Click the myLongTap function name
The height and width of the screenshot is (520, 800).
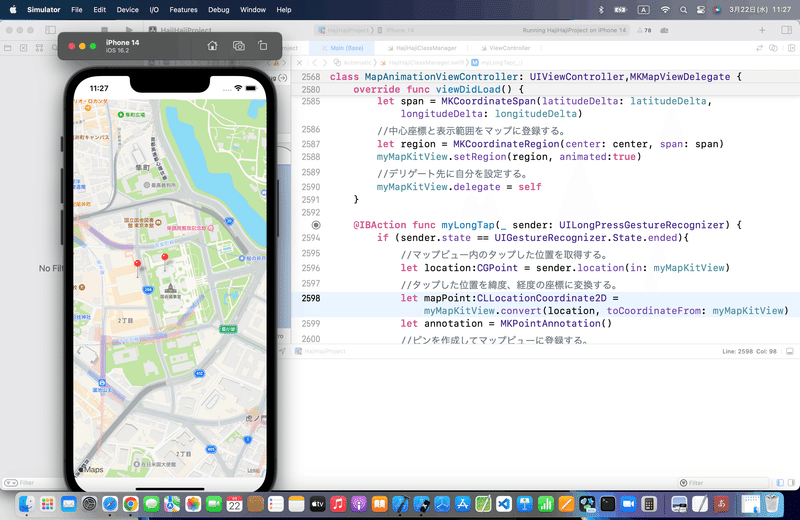(468, 225)
